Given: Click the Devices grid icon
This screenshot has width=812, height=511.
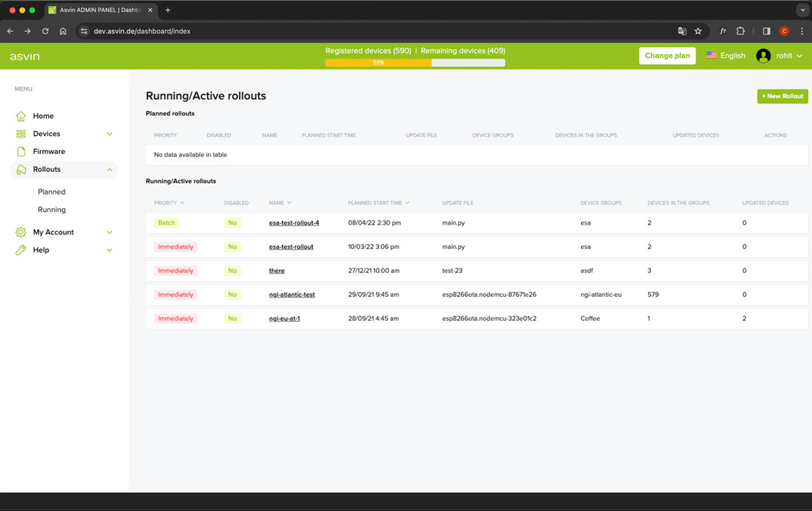Looking at the screenshot, I should point(21,134).
